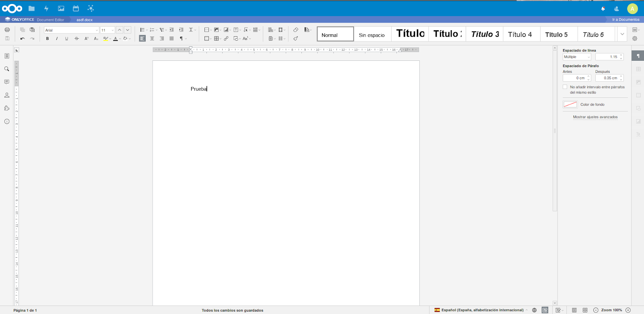Print the document using the printer icon

pyautogui.click(x=7, y=30)
